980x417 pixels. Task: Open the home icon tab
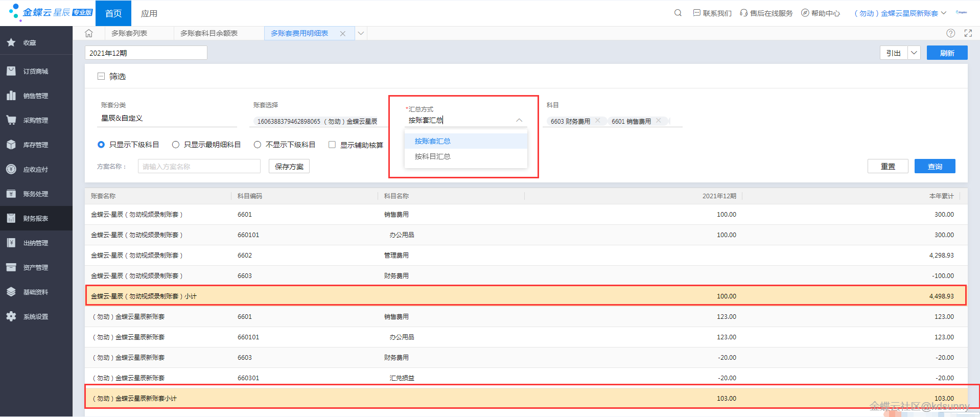coord(89,33)
